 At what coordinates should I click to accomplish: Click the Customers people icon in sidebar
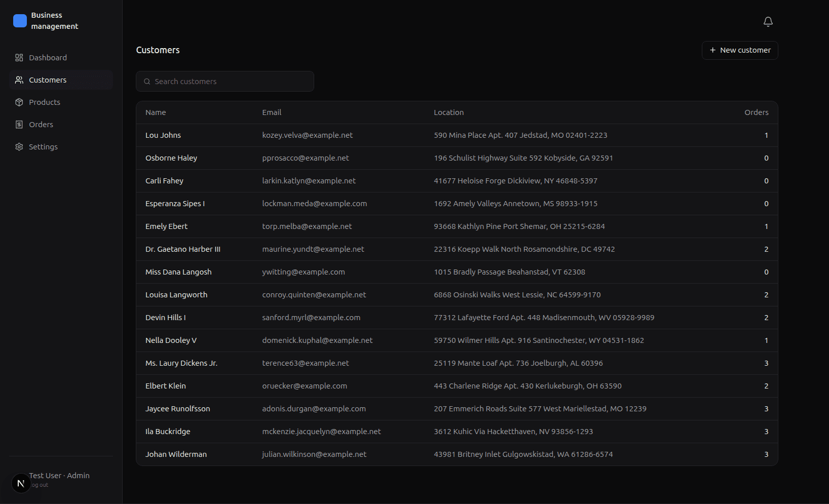coord(19,80)
